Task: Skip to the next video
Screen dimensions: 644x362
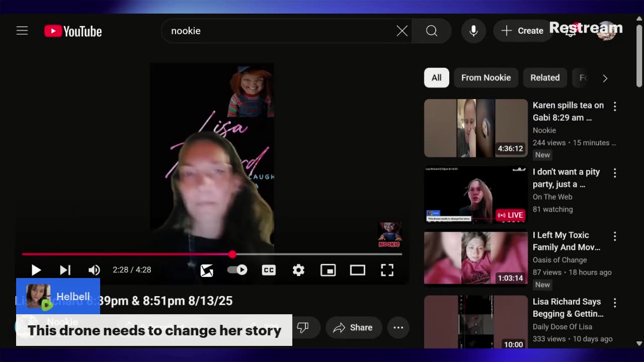Action: [x=65, y=270]
